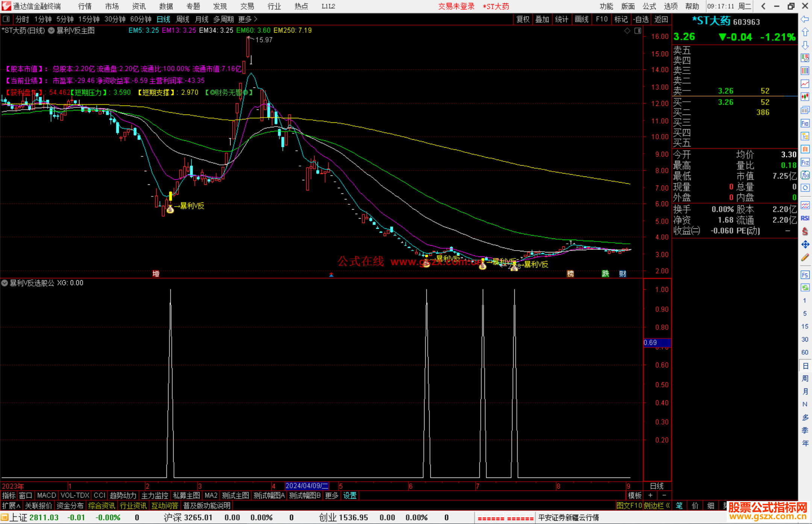
Task: Switch to the MACD indicator tab
Action: pos(46,495)
